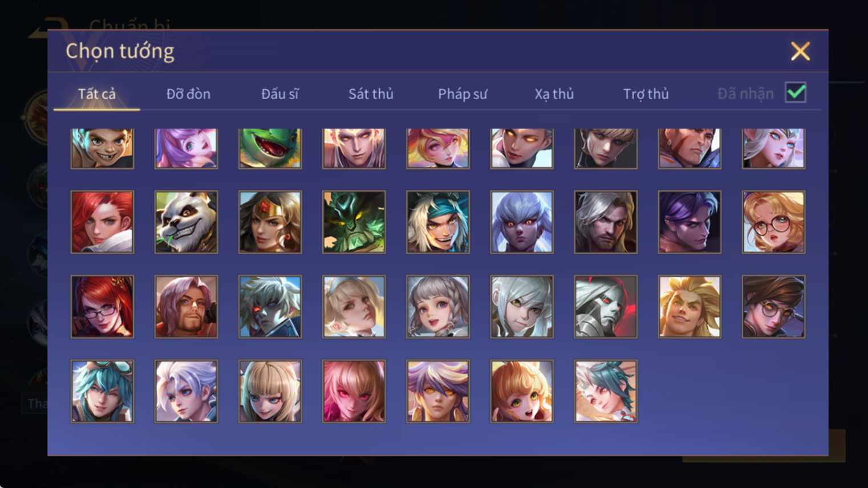Select the green crocodile hero portrait
Image resolution: width=868 pixels, height=488 pixels.
pyautogui.click(x=270, y=148)
